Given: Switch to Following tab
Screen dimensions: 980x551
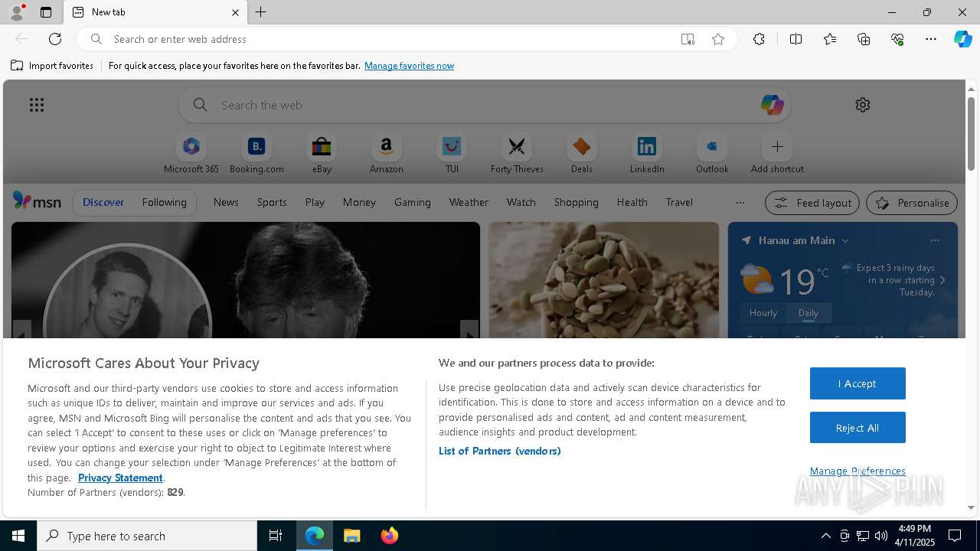Looking at the screenshot, I should pyautogui.click(x=164, y=202).
